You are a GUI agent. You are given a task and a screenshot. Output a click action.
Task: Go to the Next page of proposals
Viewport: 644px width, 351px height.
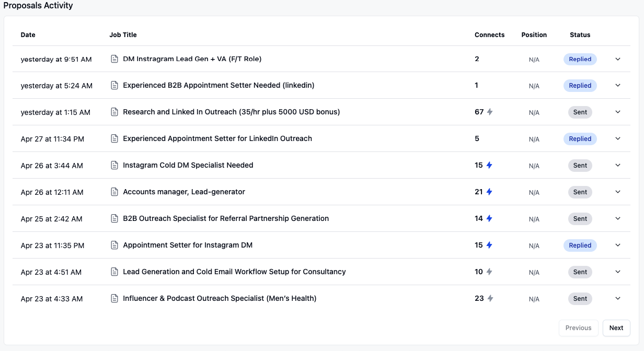(616, 328)
